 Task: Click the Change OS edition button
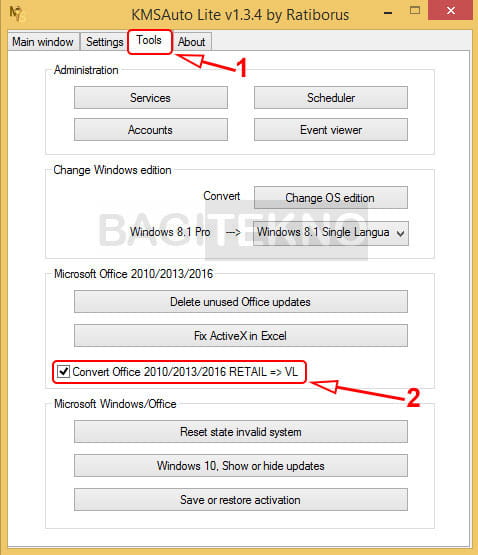click(331, 198)
